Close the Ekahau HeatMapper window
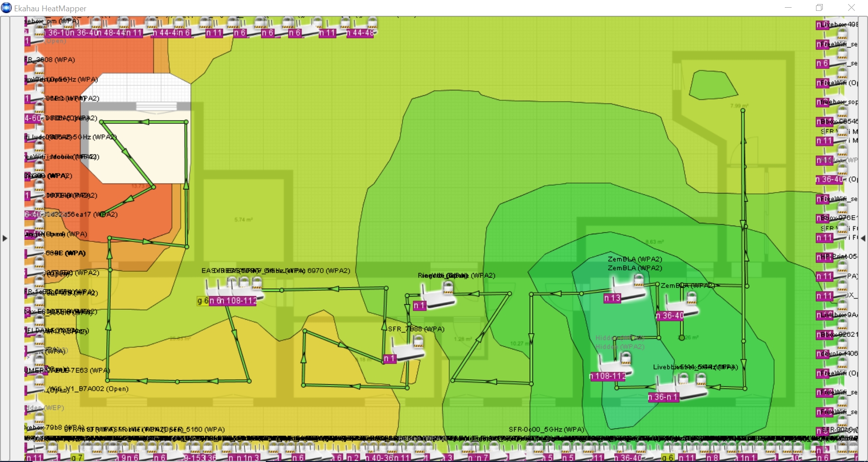 [851, 8]
